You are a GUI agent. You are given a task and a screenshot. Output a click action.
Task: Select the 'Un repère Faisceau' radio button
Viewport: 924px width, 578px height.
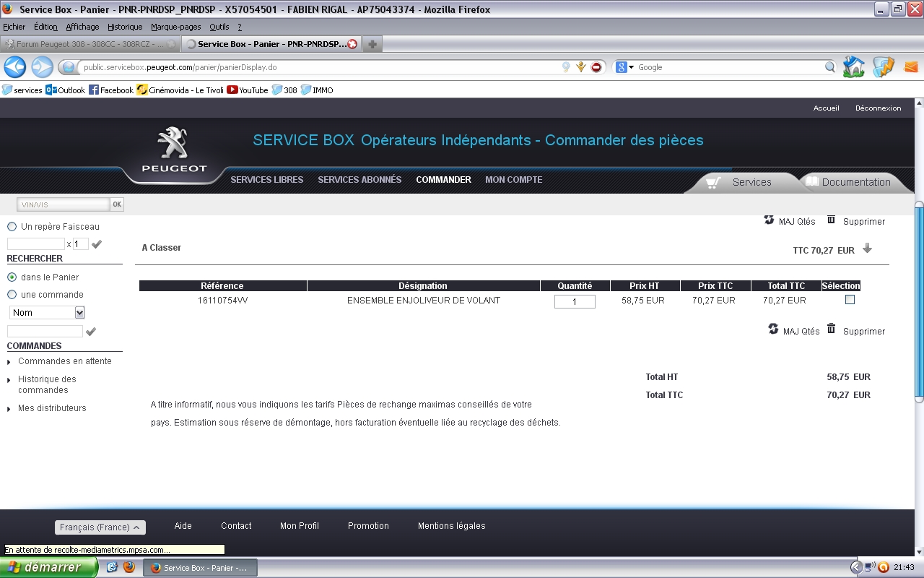12,227
